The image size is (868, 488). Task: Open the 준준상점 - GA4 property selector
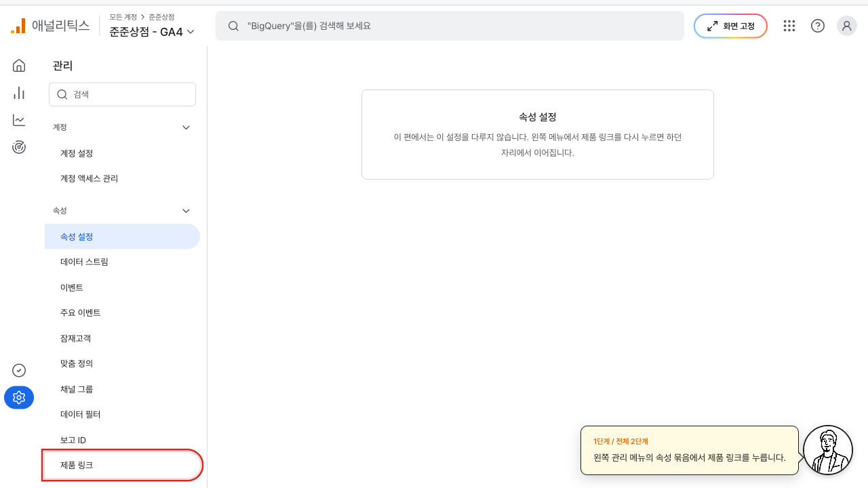point(152,31)
